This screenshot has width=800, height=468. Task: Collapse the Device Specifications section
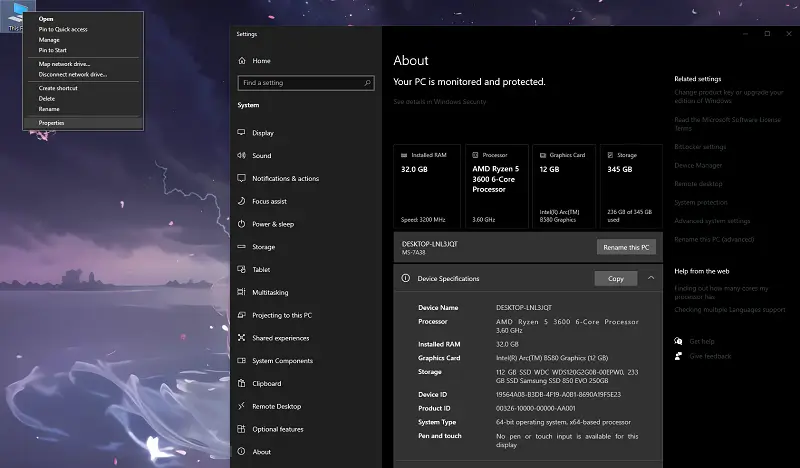click(x=651, y=278)
